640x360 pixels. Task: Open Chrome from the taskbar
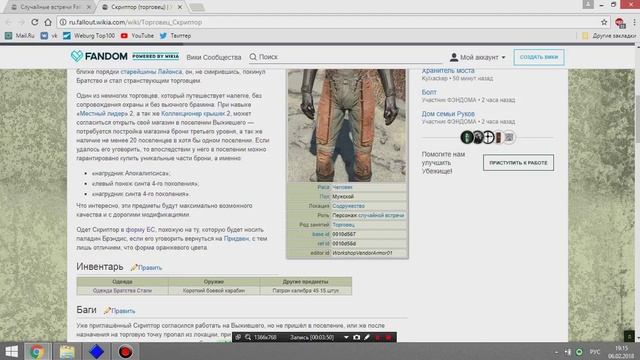[37, 351]
